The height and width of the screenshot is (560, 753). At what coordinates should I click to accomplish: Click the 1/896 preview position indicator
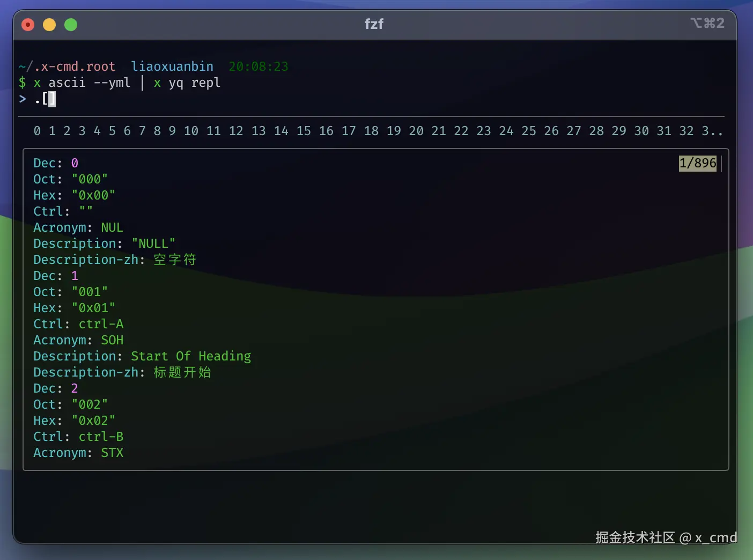pyautogui.click(x=697, y=163)
